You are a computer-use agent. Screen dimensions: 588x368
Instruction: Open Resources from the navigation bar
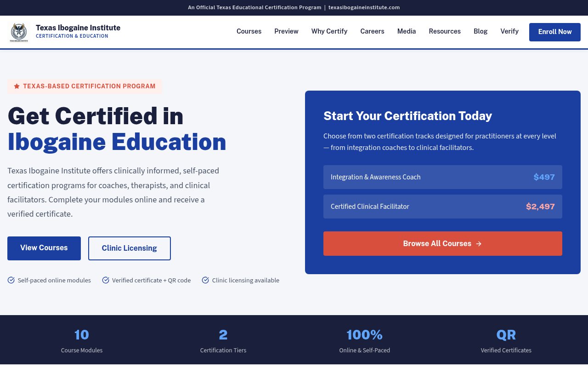[x=445, y=31]
